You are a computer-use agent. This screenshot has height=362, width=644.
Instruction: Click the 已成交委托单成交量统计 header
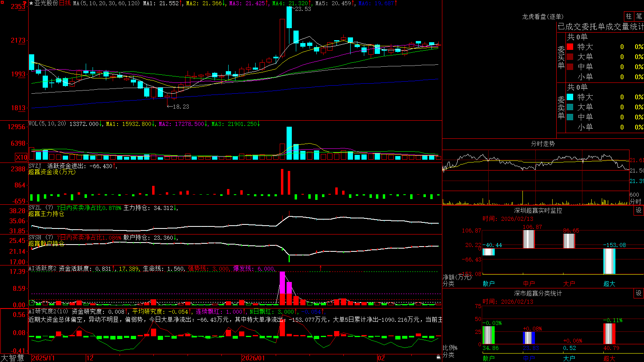pos(601,27)
